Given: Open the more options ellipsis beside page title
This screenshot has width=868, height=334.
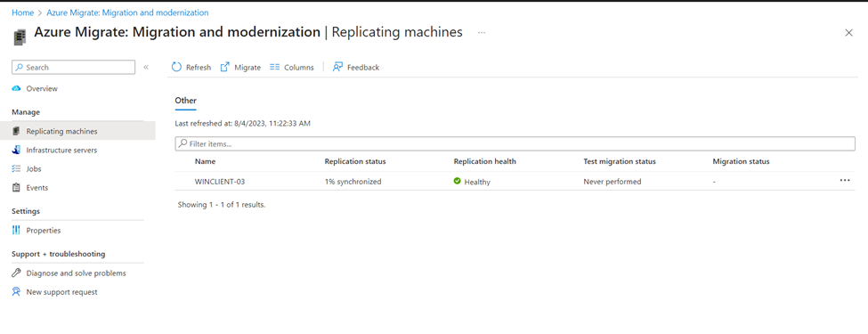Looking at the screenshot, I should [x=482, y=33].
